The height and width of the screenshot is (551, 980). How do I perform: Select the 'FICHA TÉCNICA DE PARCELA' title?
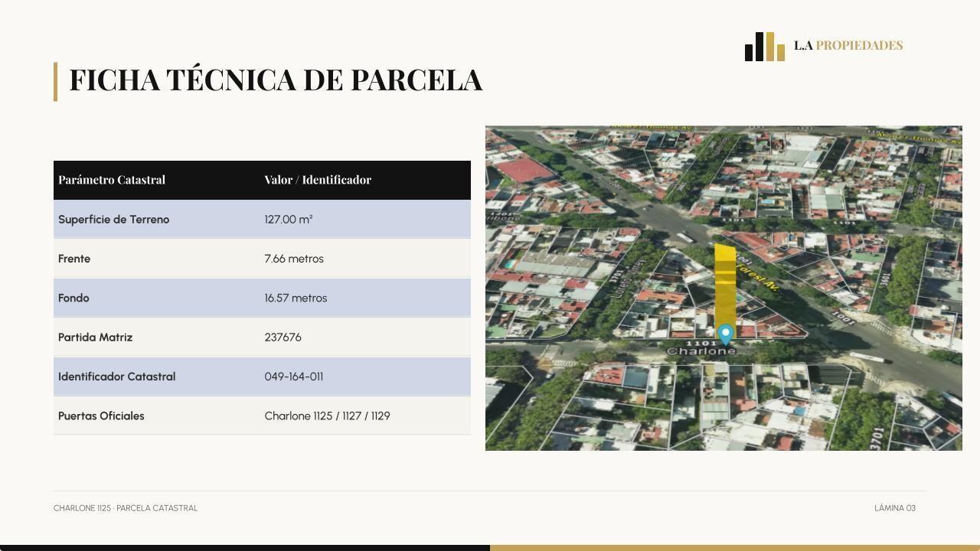click(276, 80)
